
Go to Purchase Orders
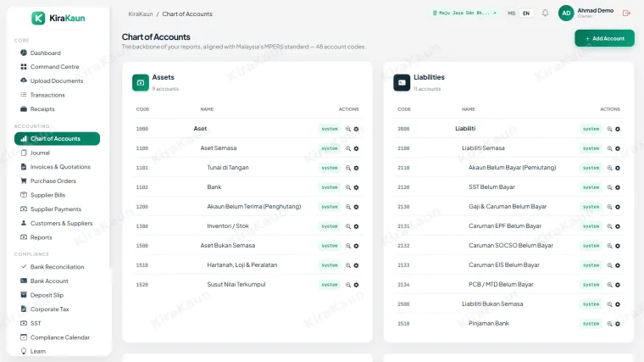(48, 181)
